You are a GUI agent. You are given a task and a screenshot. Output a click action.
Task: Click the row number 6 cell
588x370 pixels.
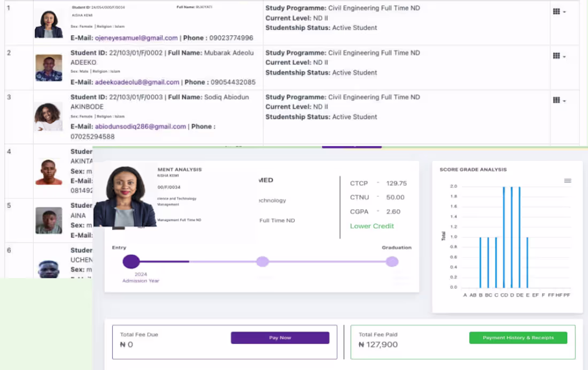[x=19, y=260]
